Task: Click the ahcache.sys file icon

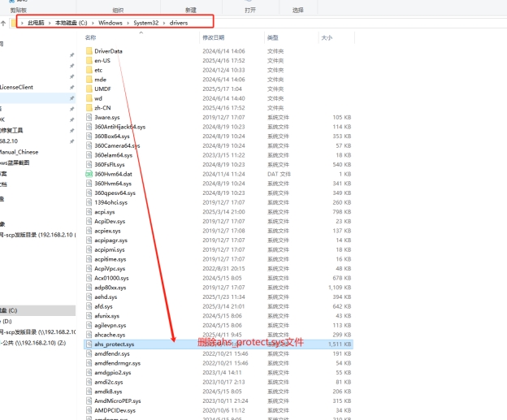Action: [89, 335]
